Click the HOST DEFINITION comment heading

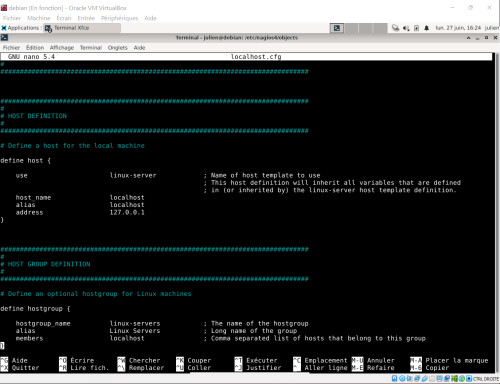[37, 116]
